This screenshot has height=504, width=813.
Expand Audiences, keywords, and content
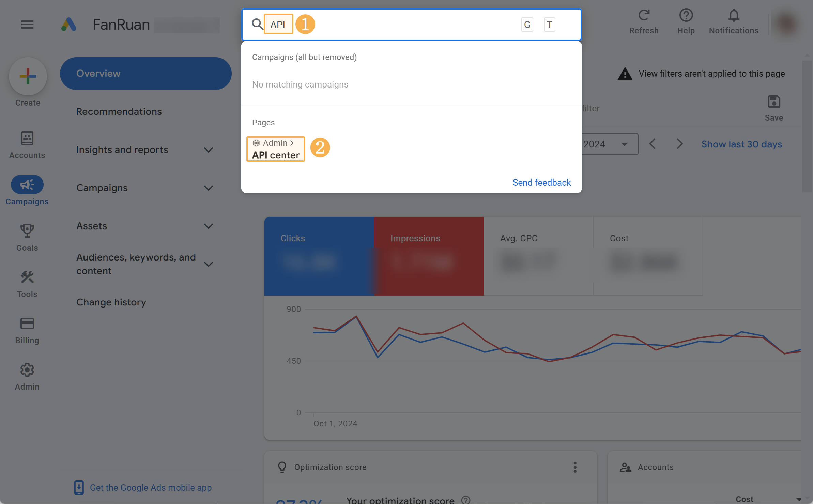point(208,264)
